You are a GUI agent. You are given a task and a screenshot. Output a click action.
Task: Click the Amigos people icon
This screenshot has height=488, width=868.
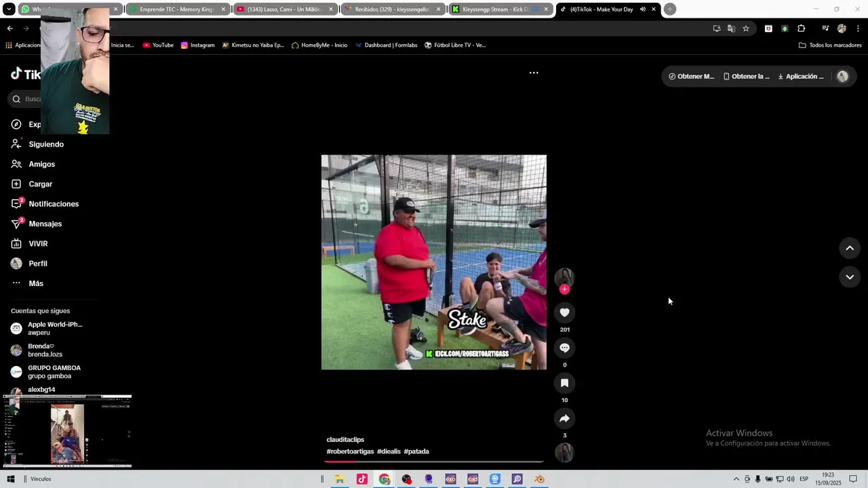[16, 164]
